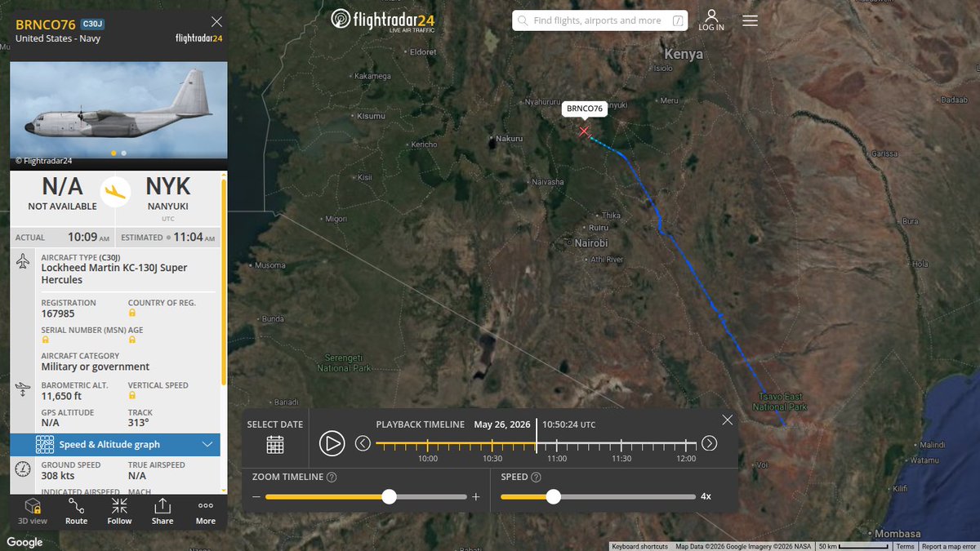980x551 pixels.
Task: Step the timeline forward
Action: point(710,443)
